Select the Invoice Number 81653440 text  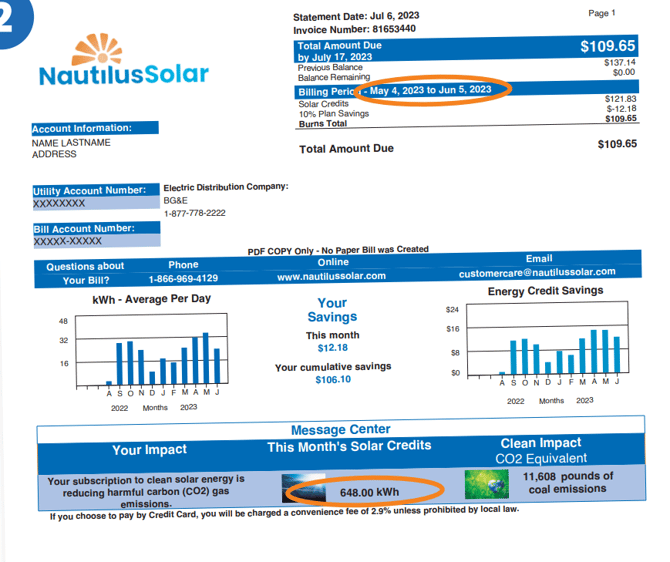click(x=354, y=29)
